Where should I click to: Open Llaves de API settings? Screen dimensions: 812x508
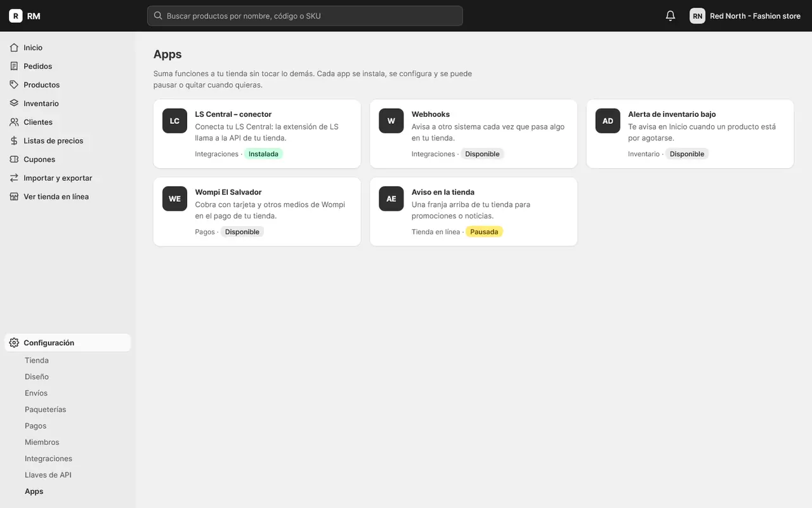coord(48,475)
